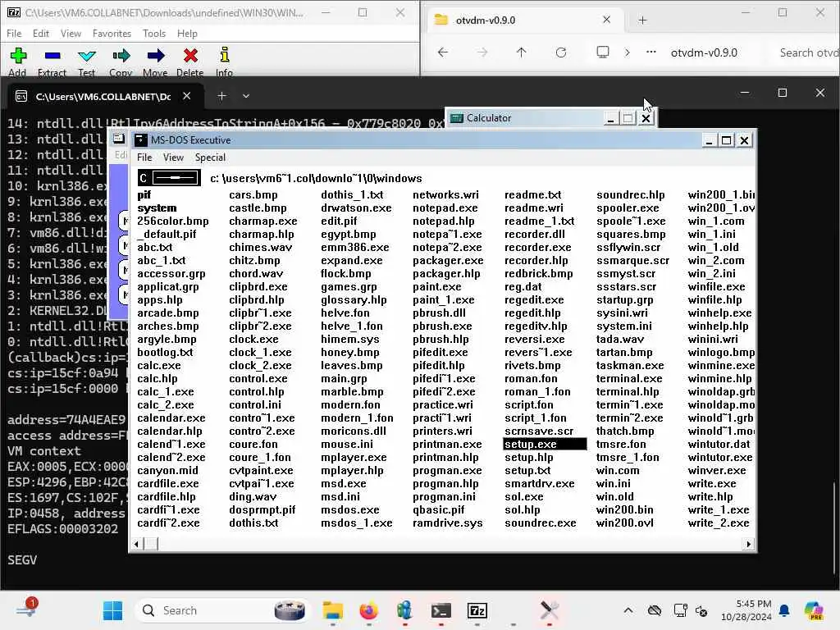Open View menu in MS-DOS Executive
840x630 pixels.
point(173,157)
